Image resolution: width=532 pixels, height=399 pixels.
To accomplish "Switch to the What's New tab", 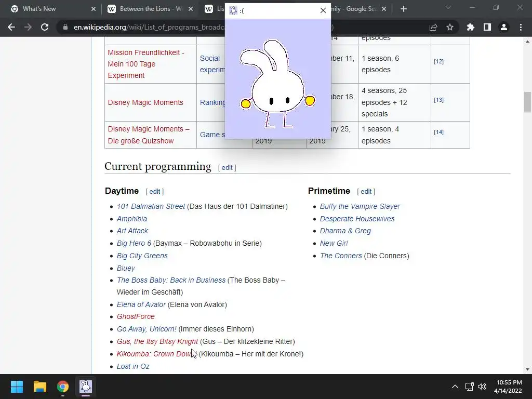I will coord(51,9).
